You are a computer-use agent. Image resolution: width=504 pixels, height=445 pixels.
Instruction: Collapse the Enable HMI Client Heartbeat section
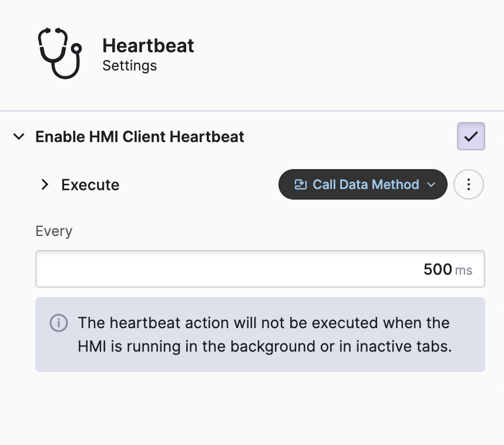click(x=19, y=137)
